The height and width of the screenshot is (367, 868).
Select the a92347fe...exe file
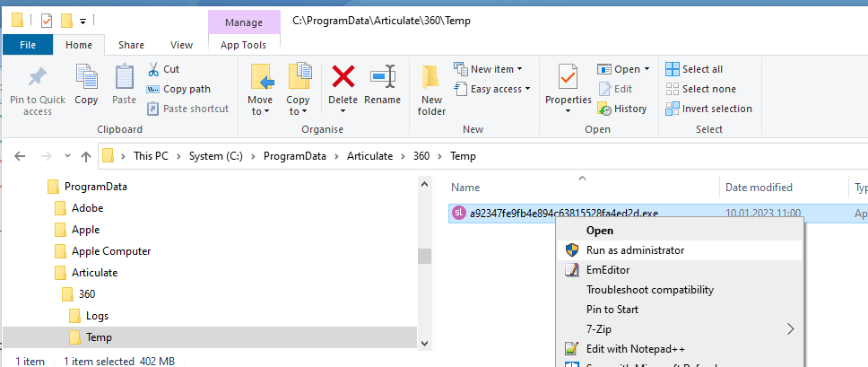point(563,214)
